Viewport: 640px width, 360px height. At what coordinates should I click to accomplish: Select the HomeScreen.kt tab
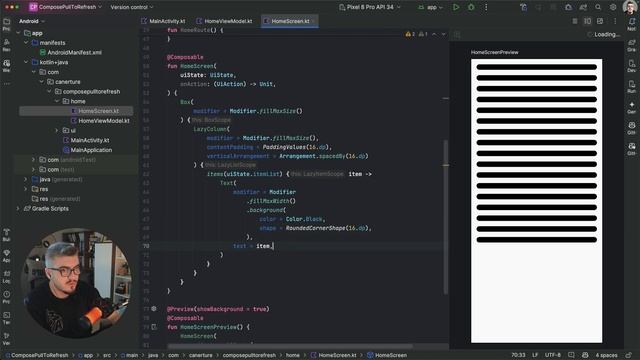click(x=289, y=21)
